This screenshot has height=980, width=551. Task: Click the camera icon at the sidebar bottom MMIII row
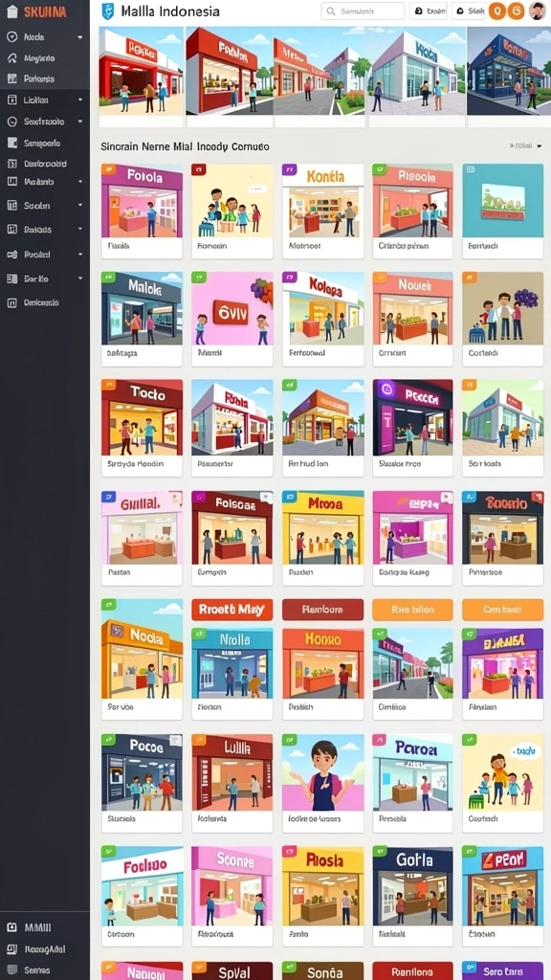[x=11, y=927]
